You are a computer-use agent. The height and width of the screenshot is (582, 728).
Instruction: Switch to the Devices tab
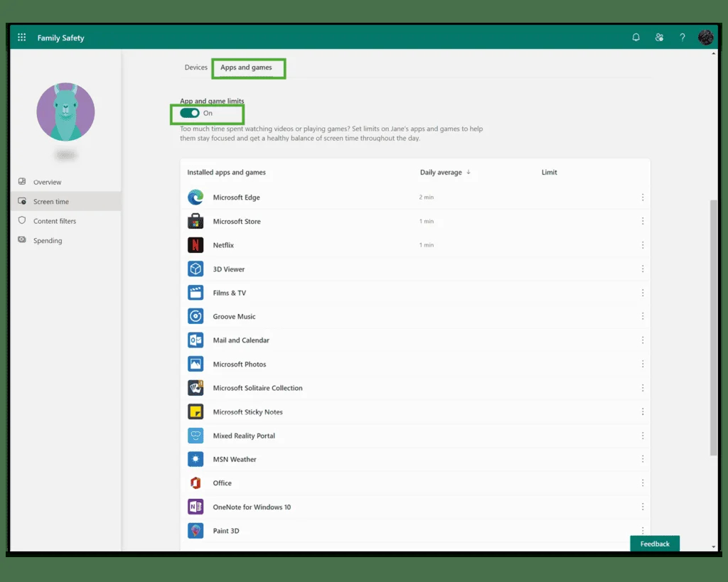tap(196, 68)
